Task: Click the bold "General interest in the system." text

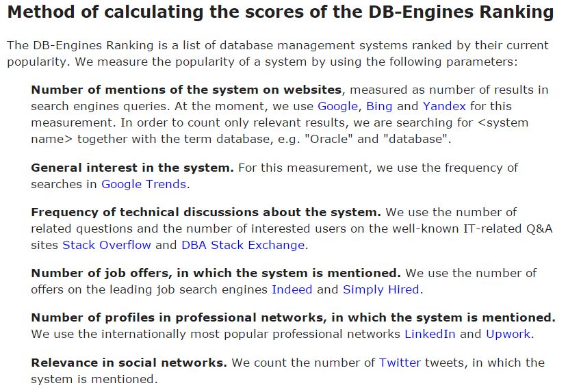Action: (x=132, y=168)
